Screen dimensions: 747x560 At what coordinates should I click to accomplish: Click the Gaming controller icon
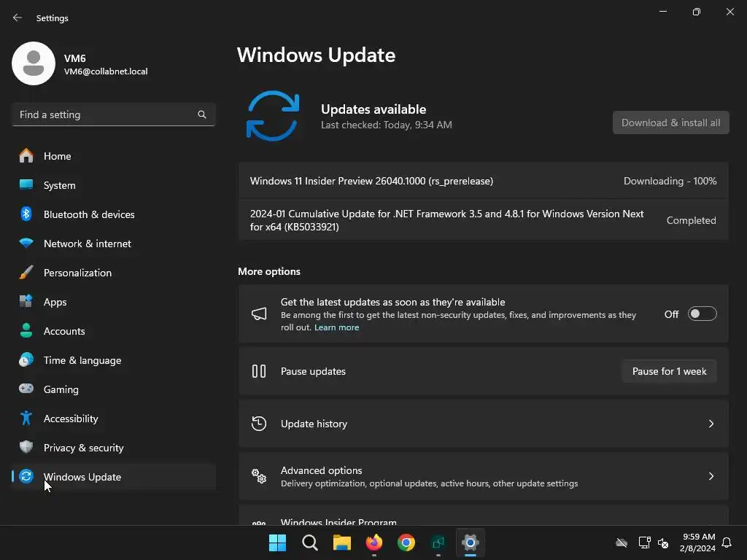coord(26,389)
